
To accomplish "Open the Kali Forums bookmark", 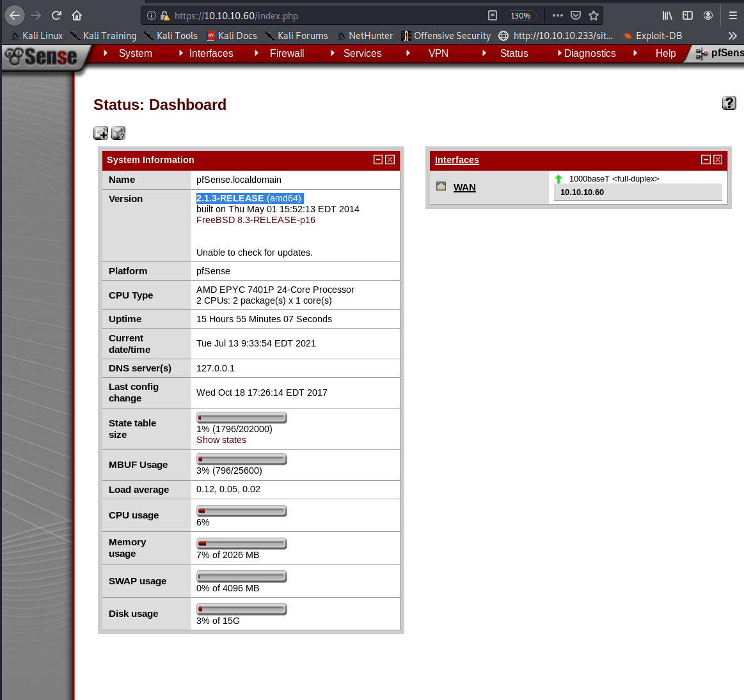I will click(x=297, y=36).
